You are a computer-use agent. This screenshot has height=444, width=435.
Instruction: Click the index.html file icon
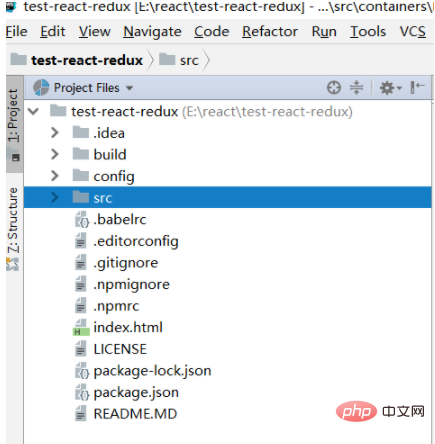pos(81,327)
